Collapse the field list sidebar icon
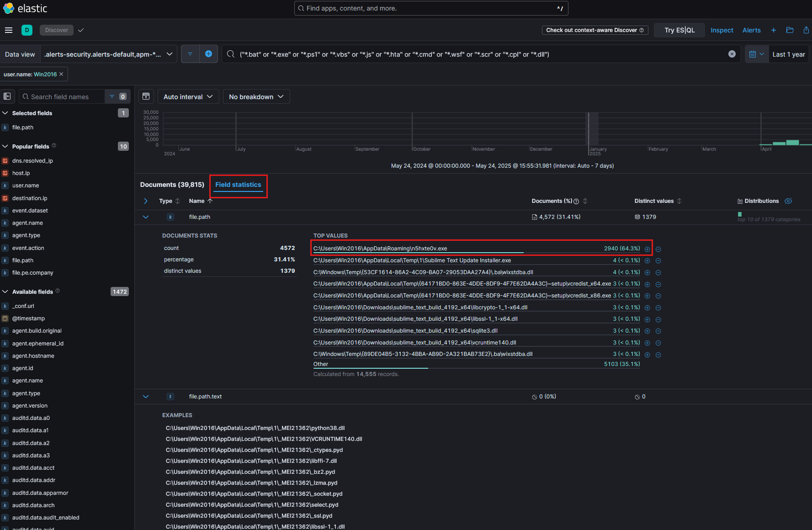The height and width of the screenshot is (530, 812). 7,96
